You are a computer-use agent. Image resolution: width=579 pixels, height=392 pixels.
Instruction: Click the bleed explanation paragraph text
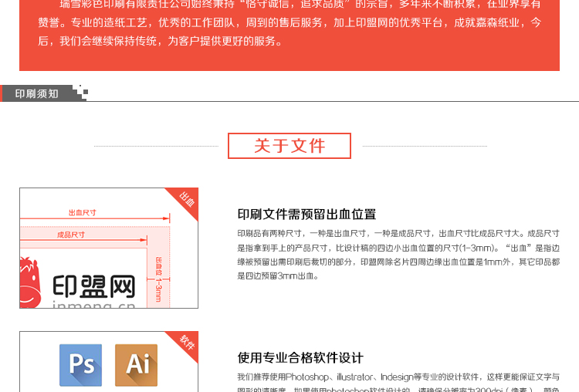(x=398, y=254)
